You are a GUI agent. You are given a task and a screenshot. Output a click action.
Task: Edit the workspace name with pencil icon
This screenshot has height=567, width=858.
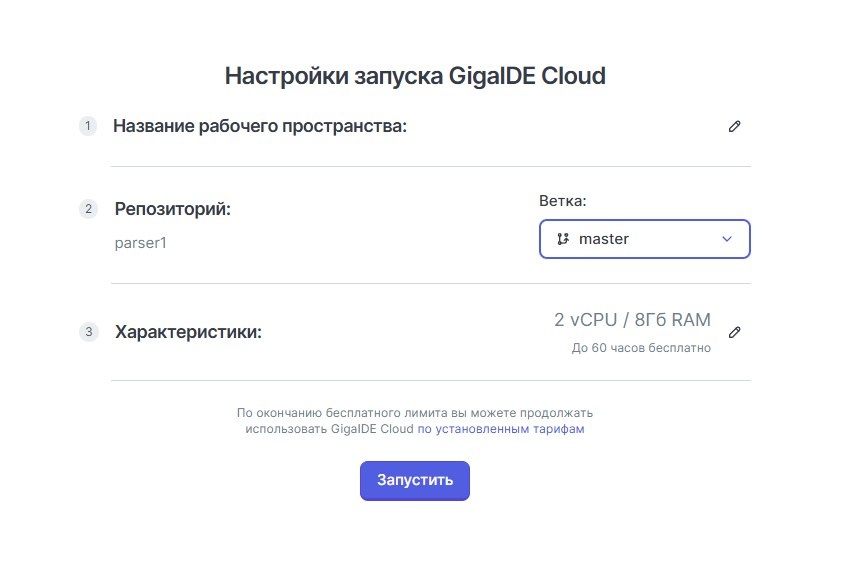tap(735, 127)
